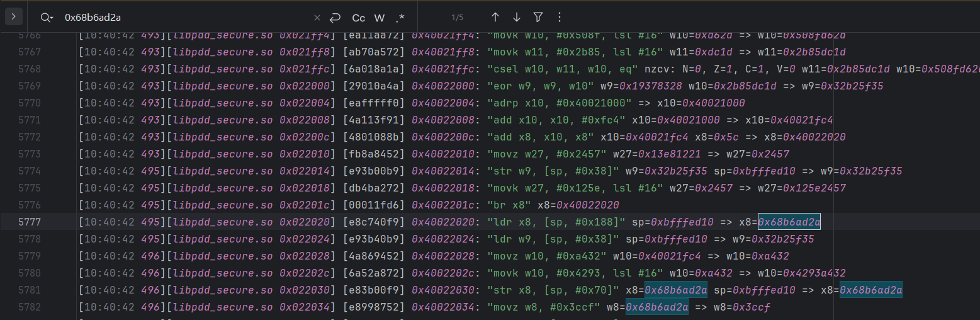
Task: Open more search options (vertical dots)
Action: pyautogui.click(x=559, y=17)
